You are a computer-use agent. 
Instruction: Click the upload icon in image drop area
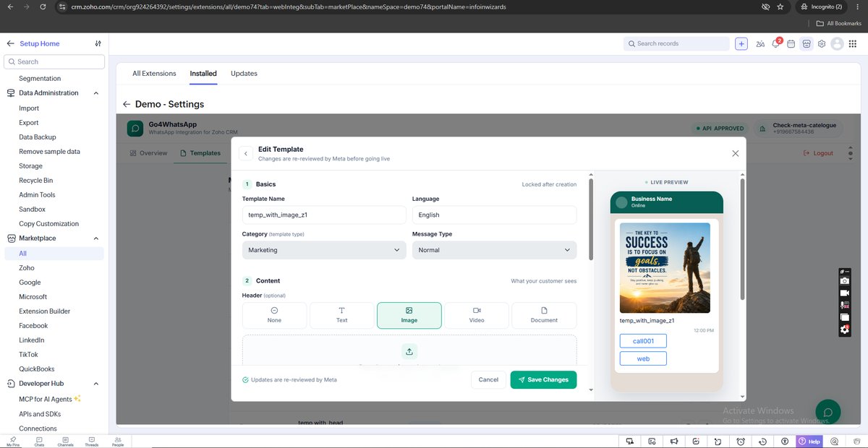[x=409, y=351]
